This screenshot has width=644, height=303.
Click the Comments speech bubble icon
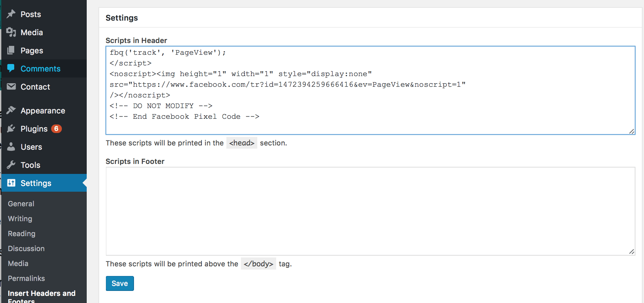11,68
